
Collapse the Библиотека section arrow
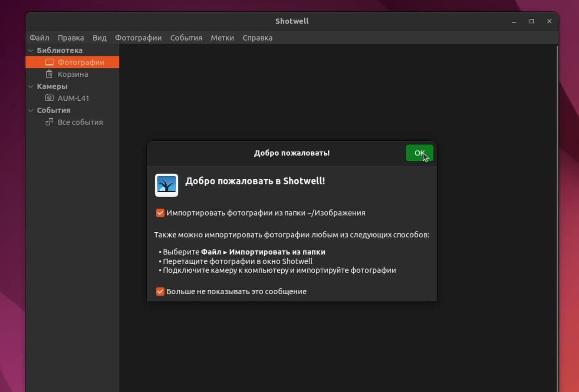tap(31, 50)
